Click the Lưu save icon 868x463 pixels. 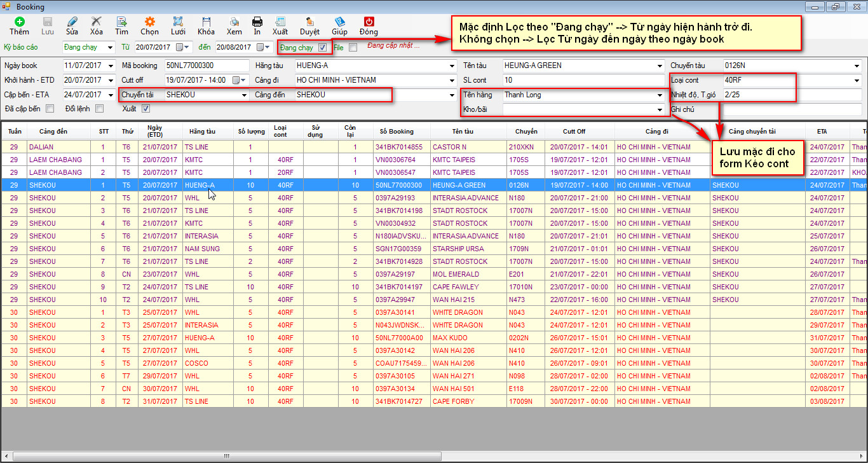pos(48,22)
